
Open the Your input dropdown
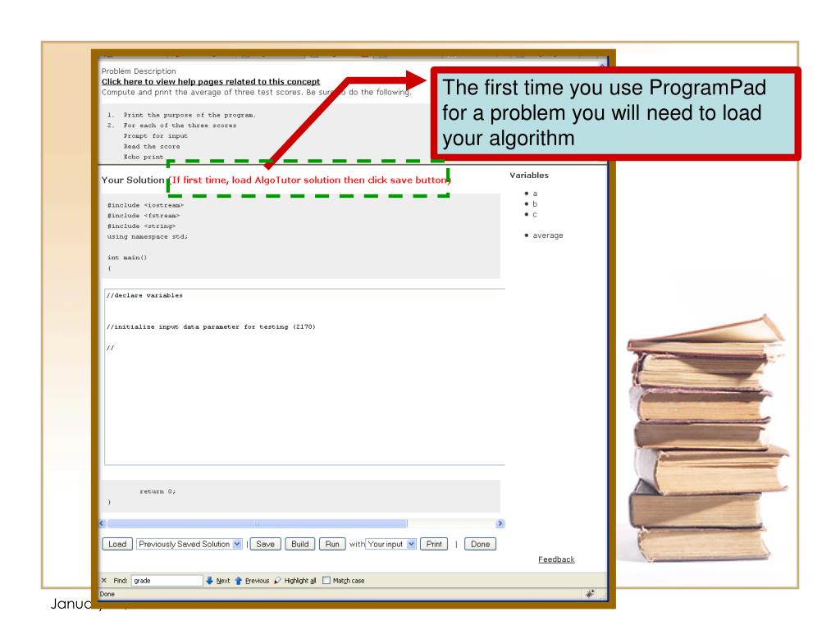tap(390, 544)
